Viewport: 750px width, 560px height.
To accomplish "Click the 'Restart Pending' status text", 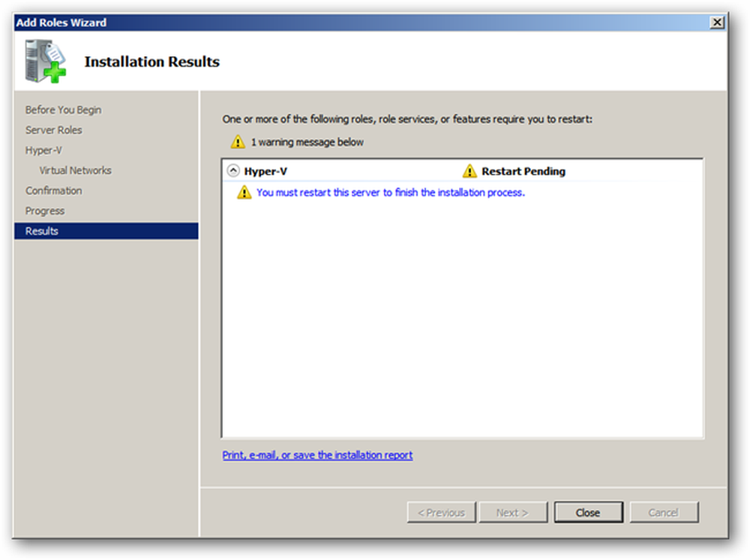I will click(523, 171).
